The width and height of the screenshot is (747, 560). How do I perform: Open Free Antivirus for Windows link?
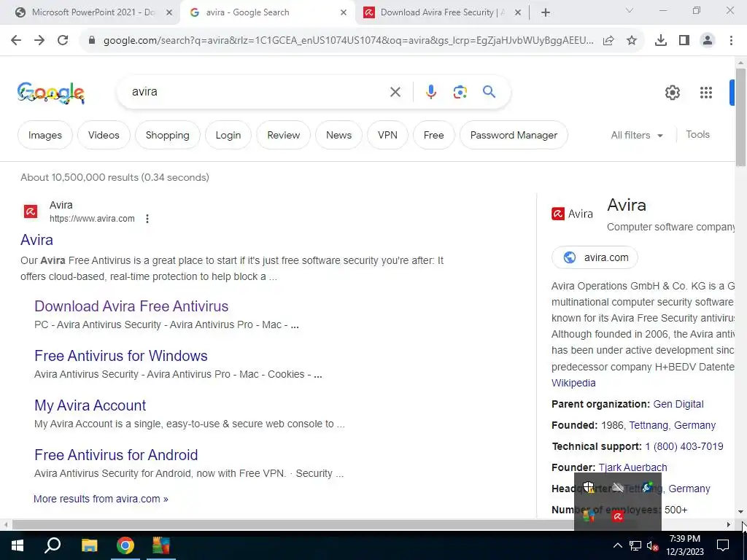121,356
